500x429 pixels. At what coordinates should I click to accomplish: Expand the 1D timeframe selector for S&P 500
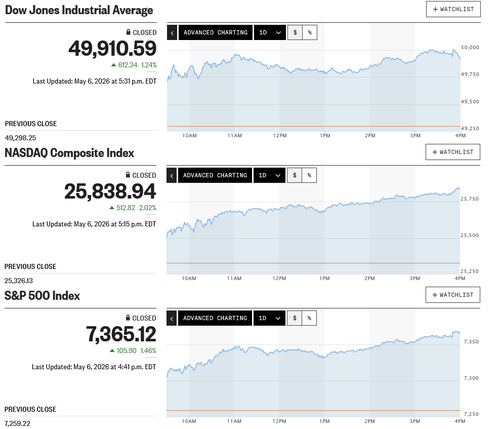269,318
